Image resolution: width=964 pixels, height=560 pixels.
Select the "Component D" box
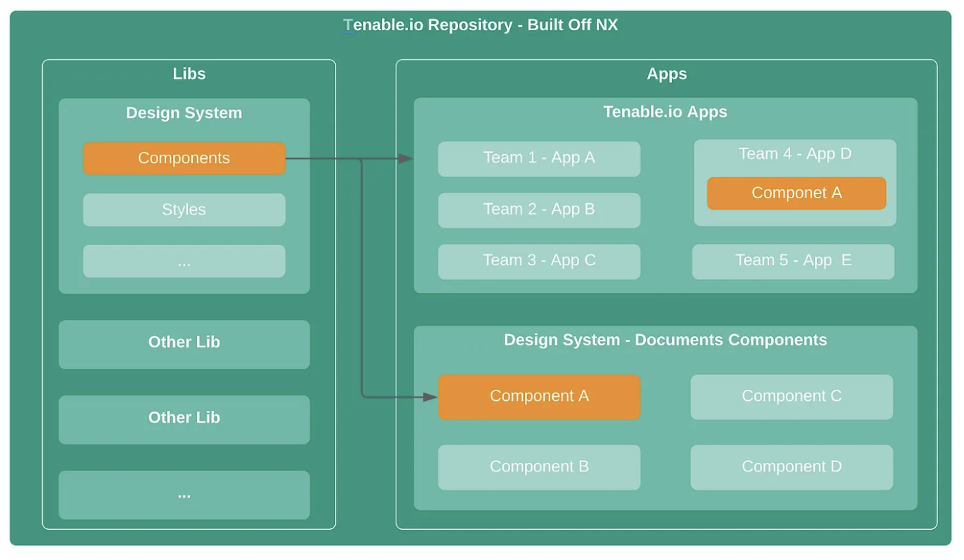click(792, 467)
